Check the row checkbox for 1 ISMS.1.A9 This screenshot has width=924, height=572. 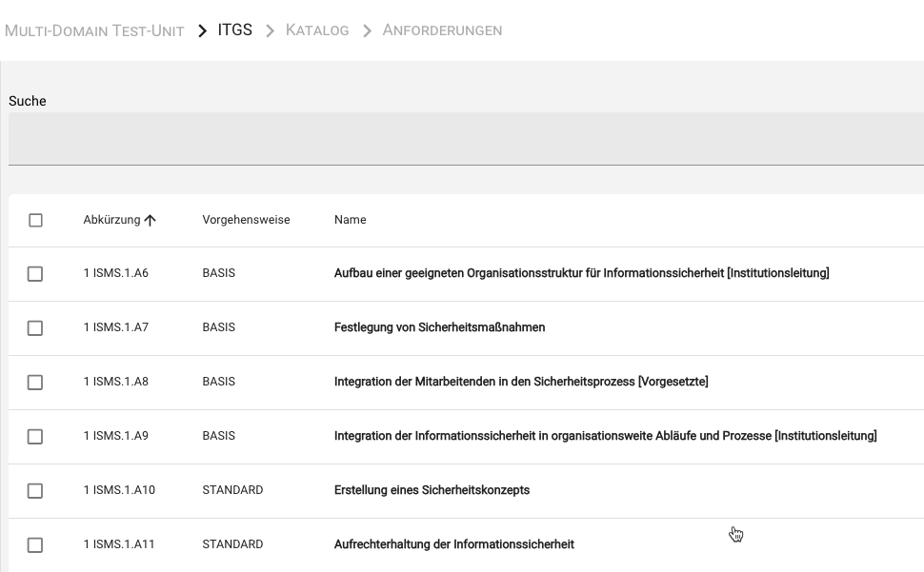coord(34,436)
